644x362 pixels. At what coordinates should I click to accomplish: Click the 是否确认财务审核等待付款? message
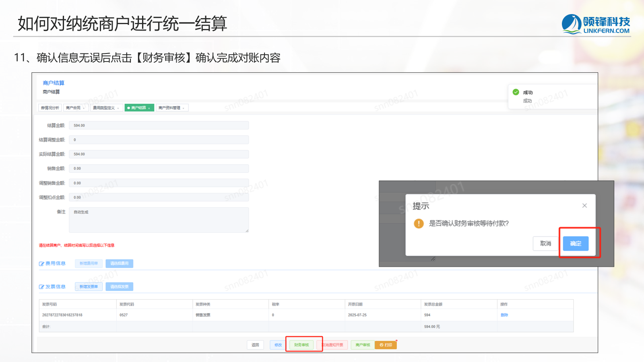click(x=469, y=223)
